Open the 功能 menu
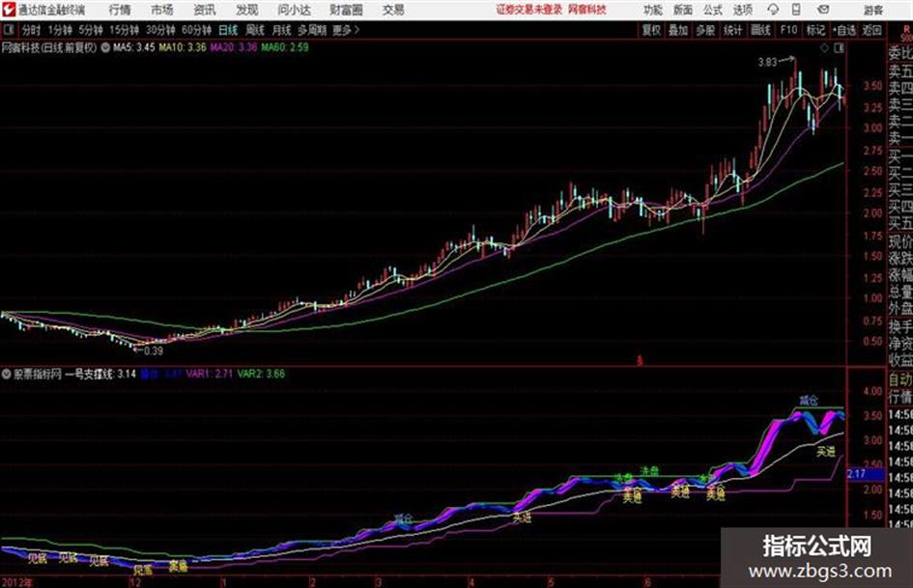This screenshot has height=588, width=913. (653, 10)
